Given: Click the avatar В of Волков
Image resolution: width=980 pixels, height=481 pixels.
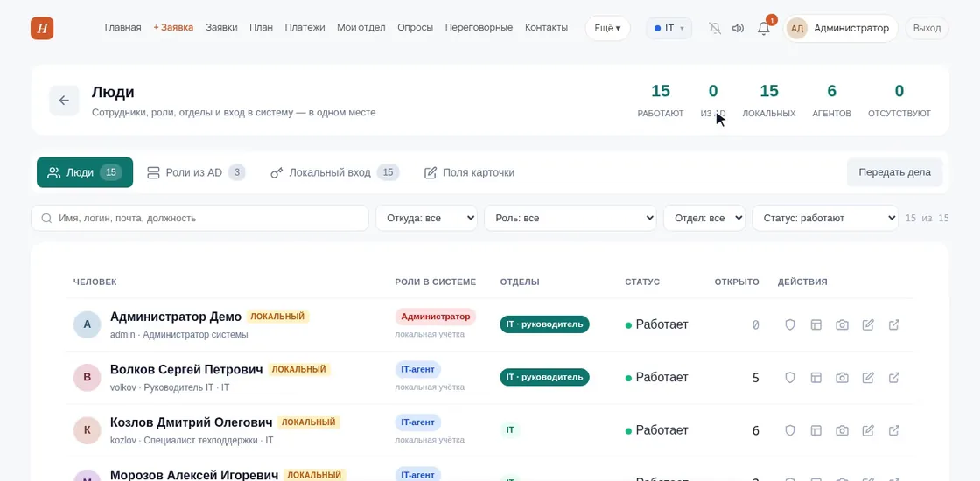Looking at the screenshot, I should (87, 378).
